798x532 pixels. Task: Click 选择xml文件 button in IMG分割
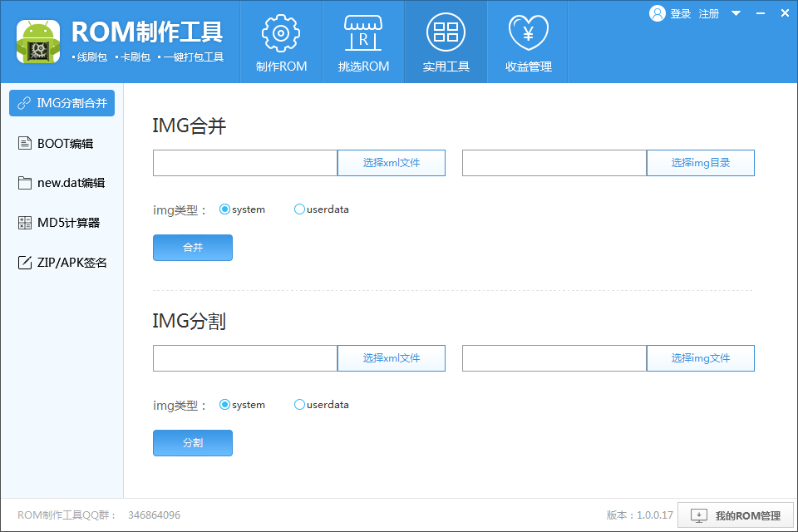pyautogui.click(x=392, y=358)
